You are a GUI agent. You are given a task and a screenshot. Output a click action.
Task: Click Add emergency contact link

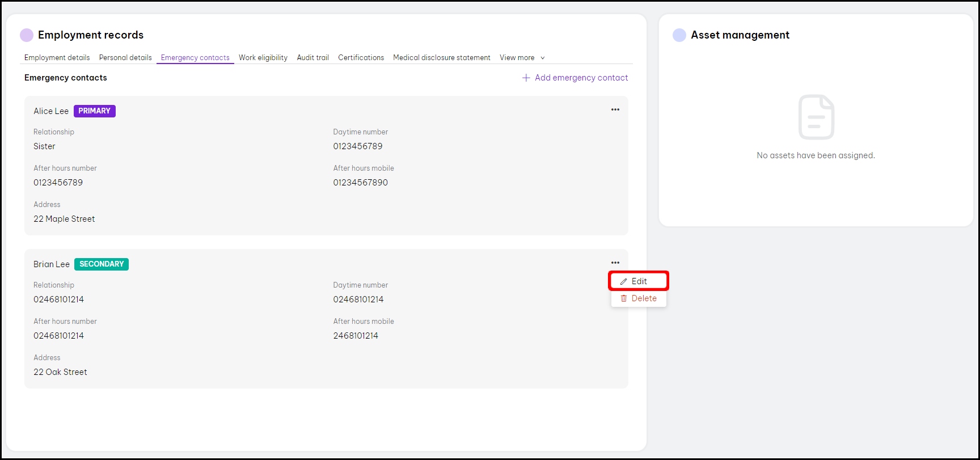[x=581, y=78]
